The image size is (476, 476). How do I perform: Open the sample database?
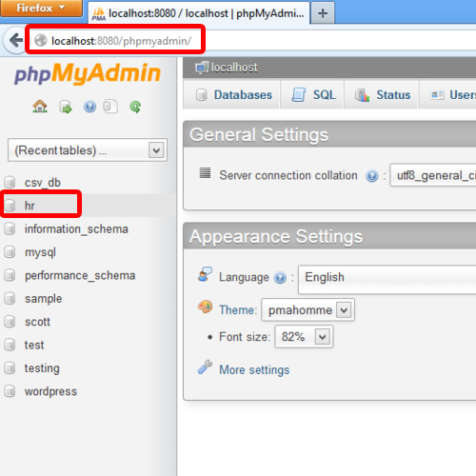pos(43,299)
